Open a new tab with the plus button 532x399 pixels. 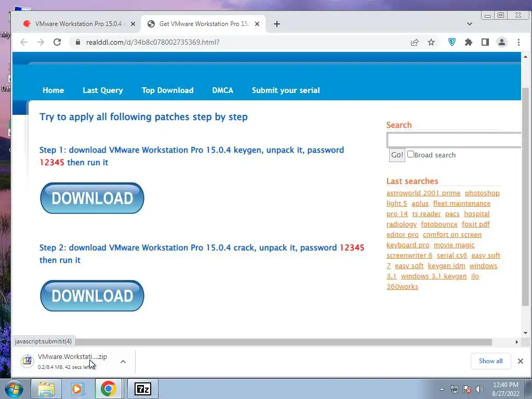[277, 24]
